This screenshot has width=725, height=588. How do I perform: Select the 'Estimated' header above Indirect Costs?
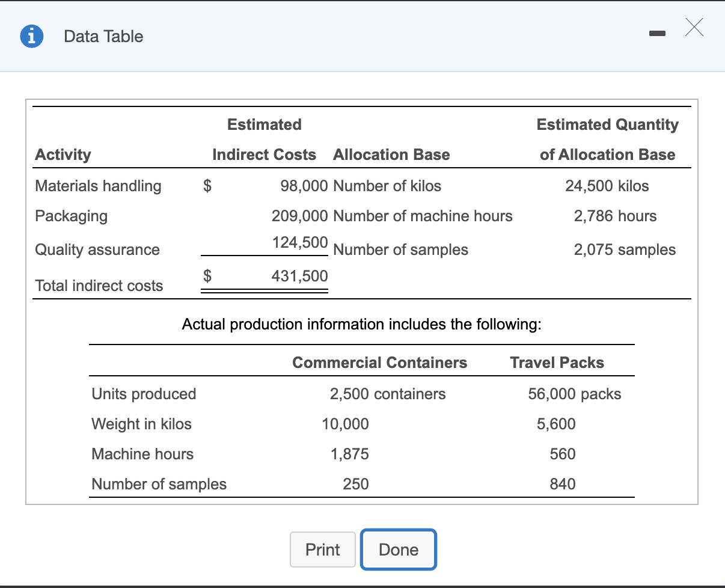click(x=265, y=124)
